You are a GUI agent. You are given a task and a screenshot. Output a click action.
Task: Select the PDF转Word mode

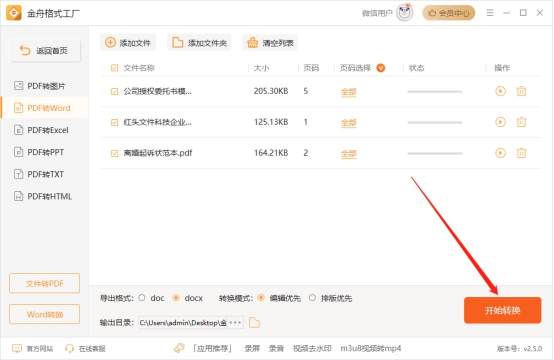pos(45,108)
